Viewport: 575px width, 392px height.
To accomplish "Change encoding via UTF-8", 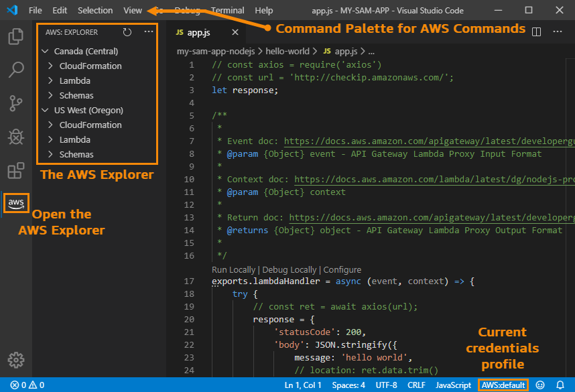I will click(386, 385).
